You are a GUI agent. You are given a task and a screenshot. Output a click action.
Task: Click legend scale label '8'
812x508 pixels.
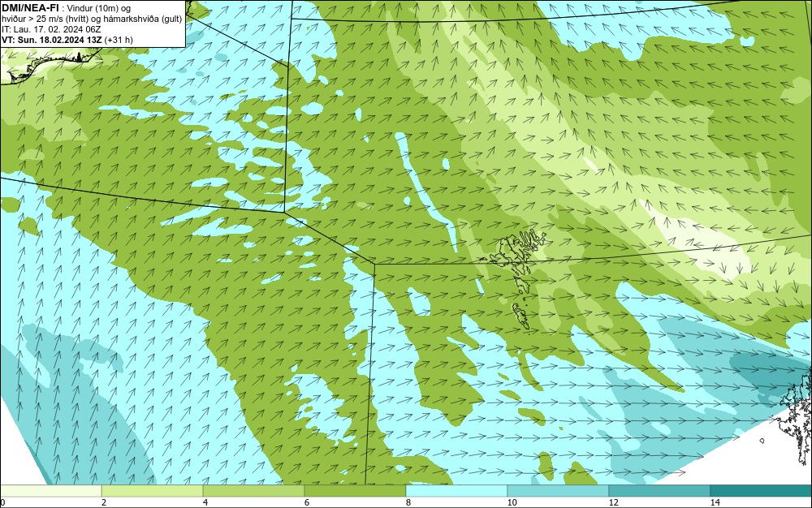coord(408,503)
